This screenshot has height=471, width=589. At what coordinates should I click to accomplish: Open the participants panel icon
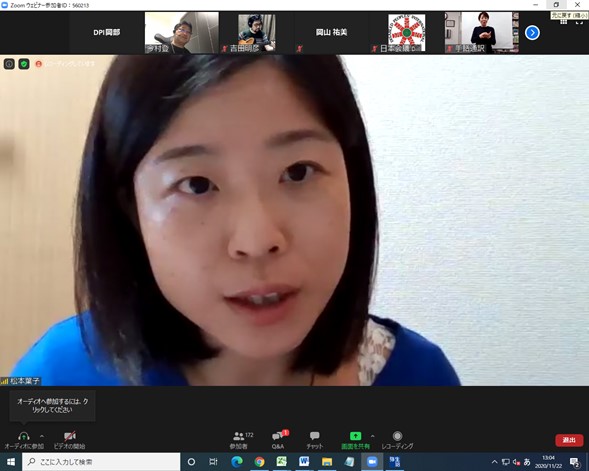click(239, 436)
